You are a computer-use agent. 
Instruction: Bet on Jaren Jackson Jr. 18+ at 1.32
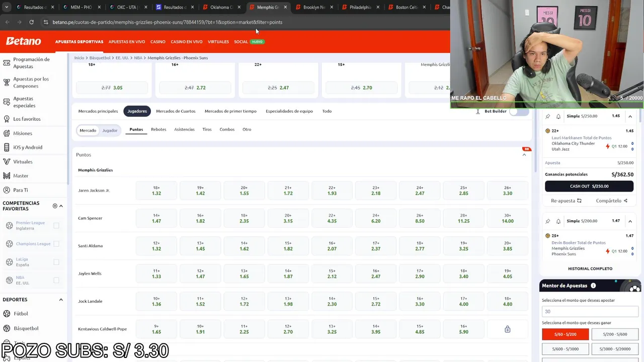156,191
